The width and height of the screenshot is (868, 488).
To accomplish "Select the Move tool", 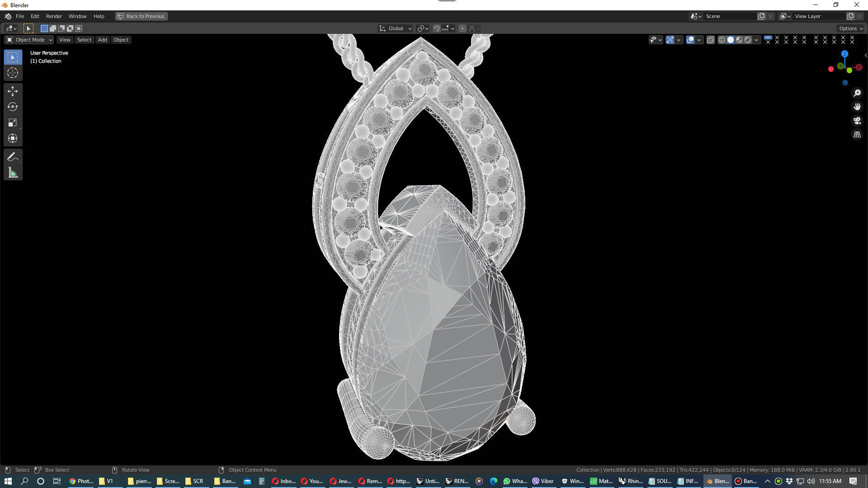I will [x=13, y=91].
